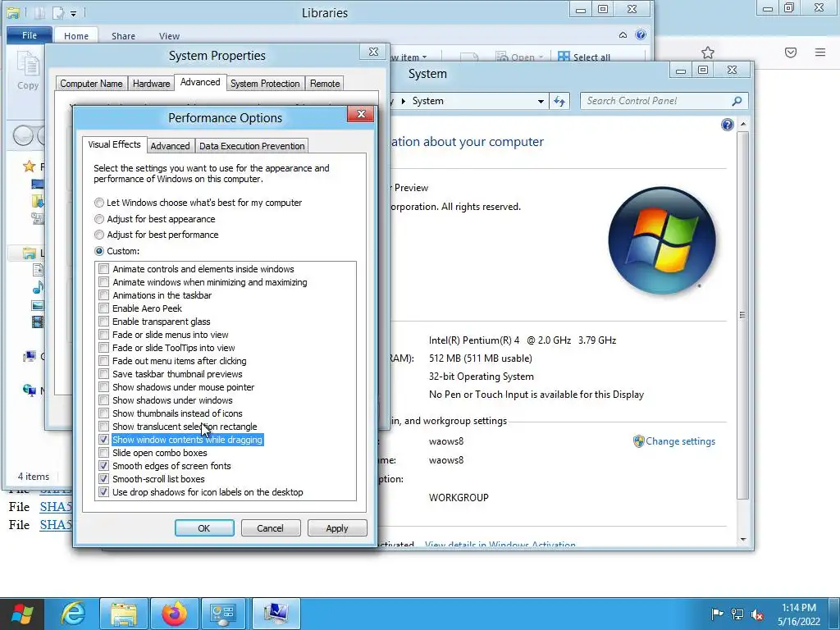The width and height of the screenshot is (840, 630).
Task: Click Select all in Libraries ribbon
Action: 583,57
